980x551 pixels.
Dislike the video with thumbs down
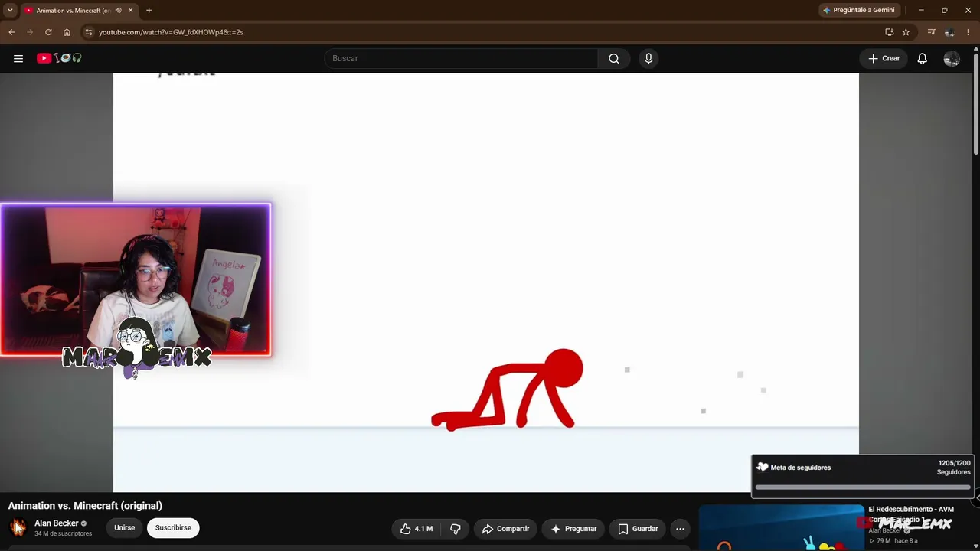point(456,529)
